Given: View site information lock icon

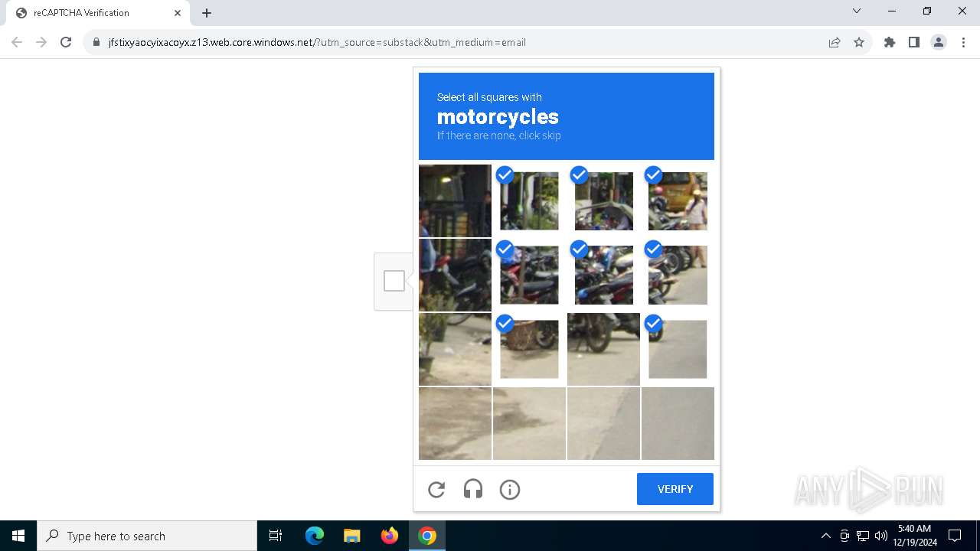Looking at the screenshot, I should point(96,42).
